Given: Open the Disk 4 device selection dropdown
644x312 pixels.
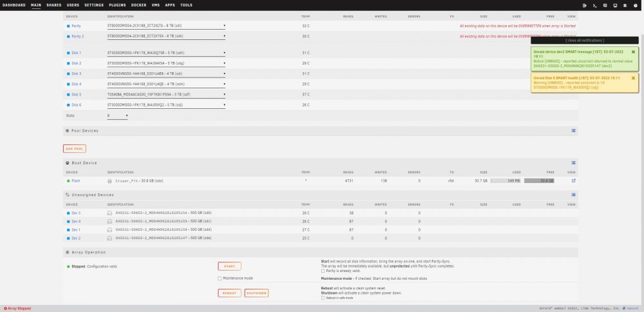Looking at the screenshot, I should (166, 84).
